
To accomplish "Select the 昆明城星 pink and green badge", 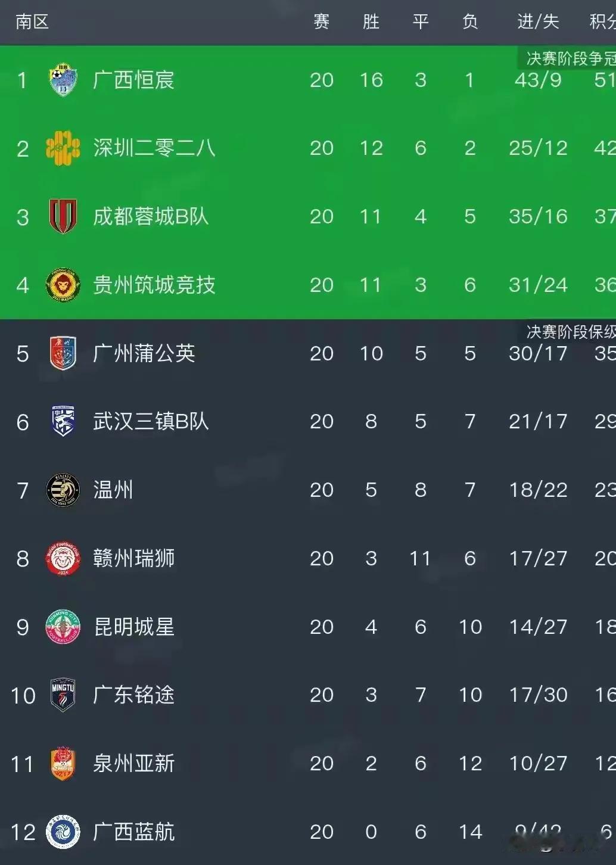I will pyautogui.click(x=63, y=627).
